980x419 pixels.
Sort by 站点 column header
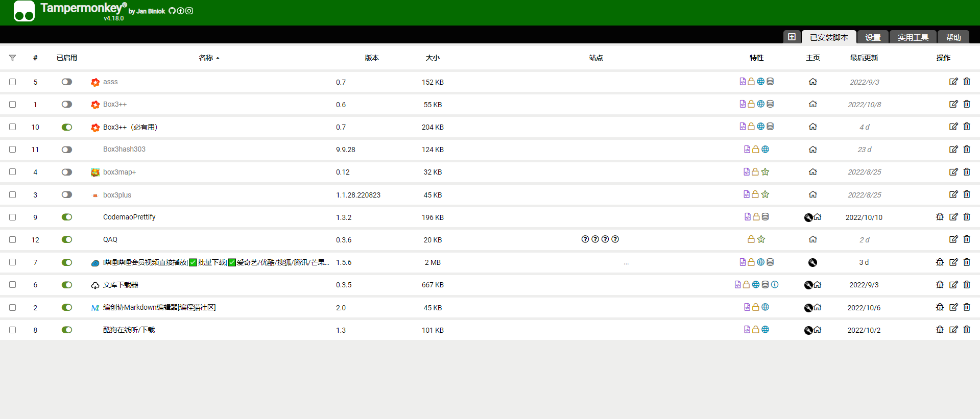[x=596, y=58]
